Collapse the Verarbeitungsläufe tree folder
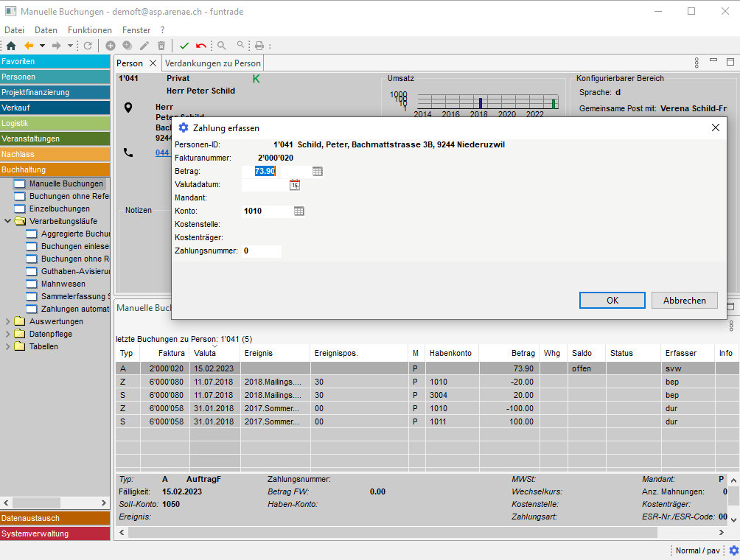Viewport: 740px width, 560px height. click(x=8, y=221)
